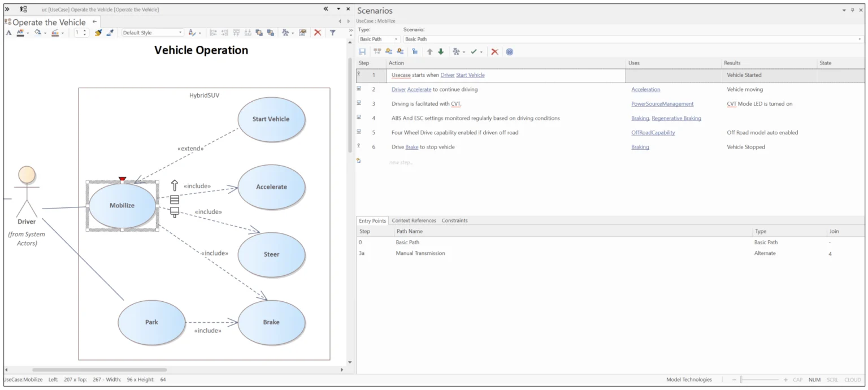The width and height of the screenshot is (868, 390).
Task: Click the filter funnel icon in diagram toolbar
Action: pos(333,33)
